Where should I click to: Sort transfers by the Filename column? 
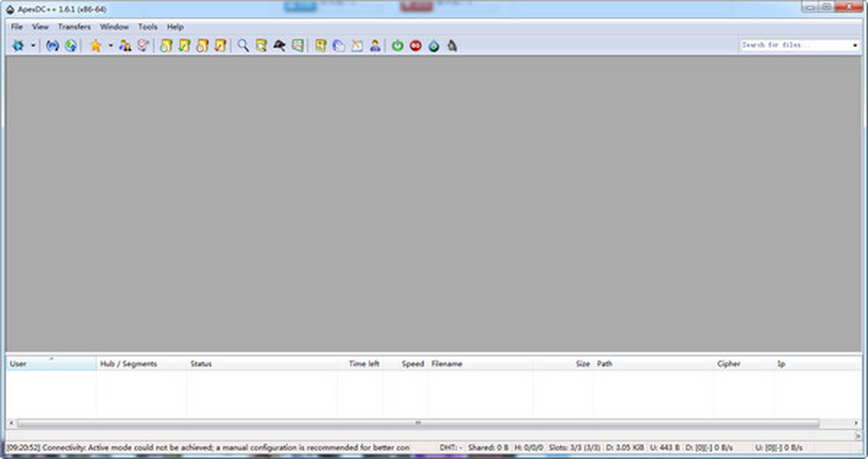click(x=446, y=363)
